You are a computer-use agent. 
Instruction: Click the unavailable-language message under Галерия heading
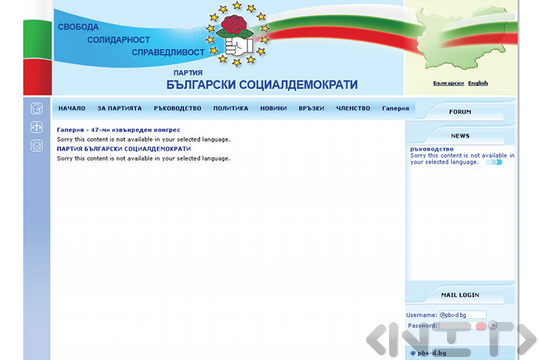144,140
